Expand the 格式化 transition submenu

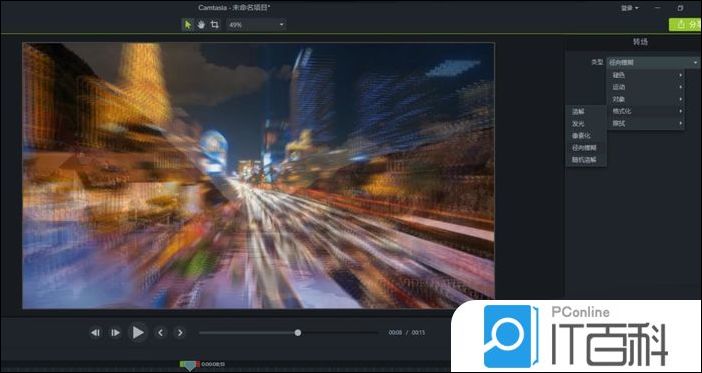click(x=646, y=111)
